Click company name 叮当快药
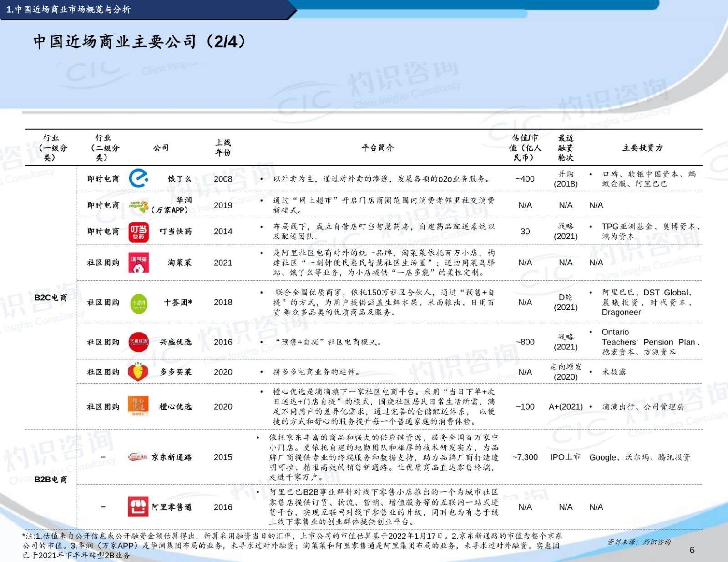The height and width of the screenshot is (562, 728). (176, 232)
